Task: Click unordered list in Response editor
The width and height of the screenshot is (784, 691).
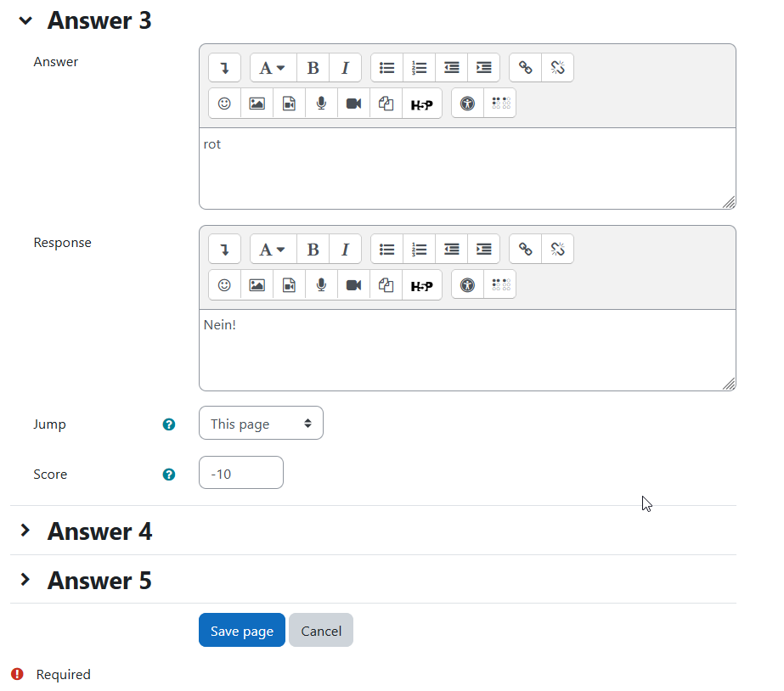Action: [x=387, y=249]
